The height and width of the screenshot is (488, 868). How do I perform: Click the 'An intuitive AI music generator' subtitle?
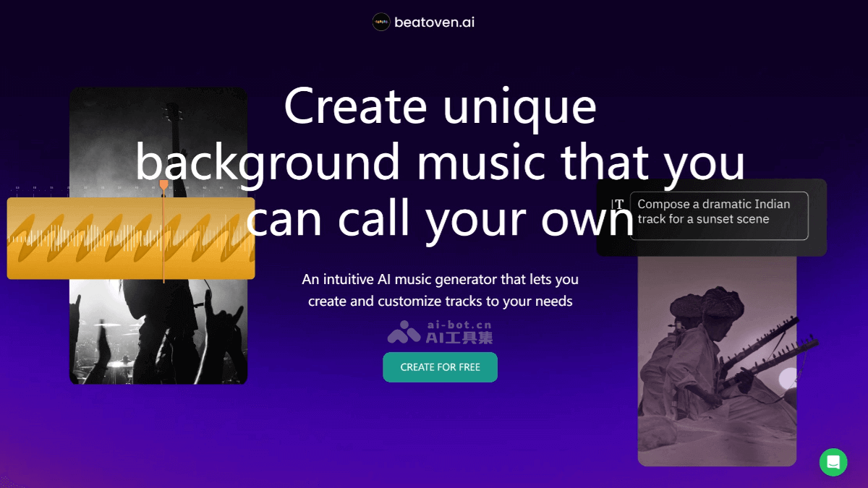440,290
